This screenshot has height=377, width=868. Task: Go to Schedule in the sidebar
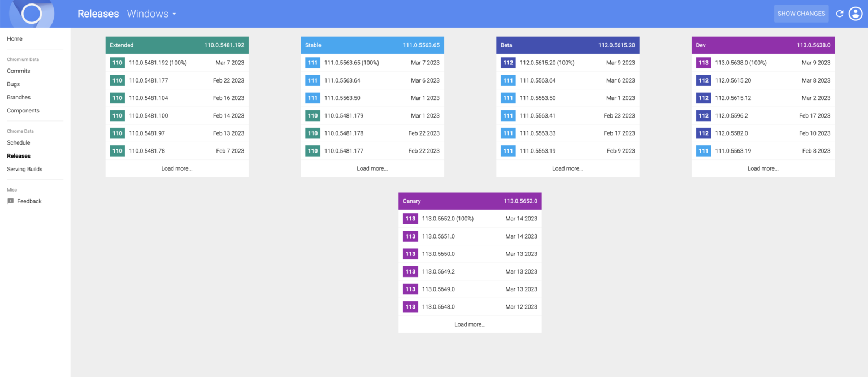pos(19,143)
